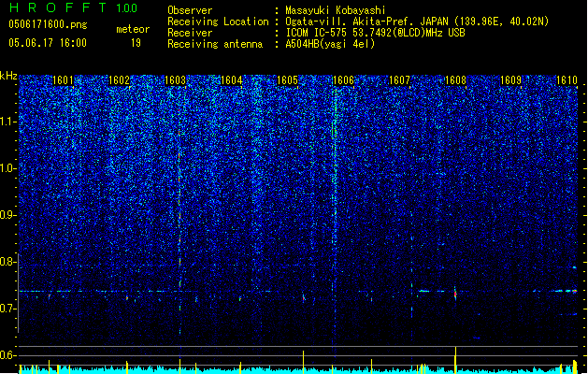The image size is (588, 374).
Task: Click the tallest yellow power spike below 1608
Action: [455, 360]
